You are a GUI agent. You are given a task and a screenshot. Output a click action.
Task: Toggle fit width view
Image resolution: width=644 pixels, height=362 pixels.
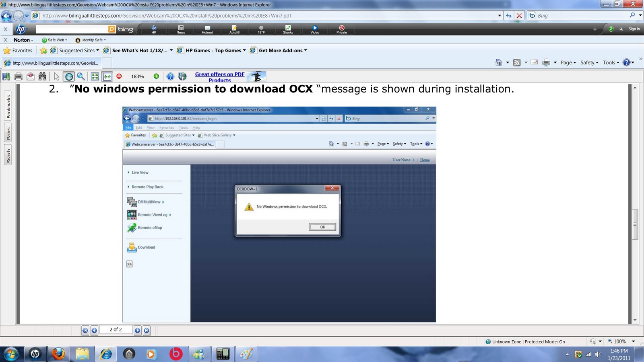click(107, 76)
